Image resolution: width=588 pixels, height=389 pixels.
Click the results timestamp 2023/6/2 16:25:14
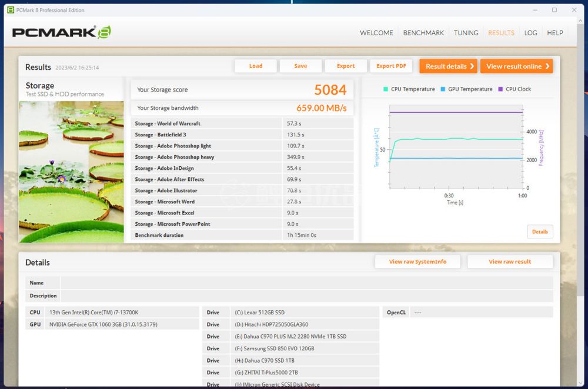tap(77, 68)
